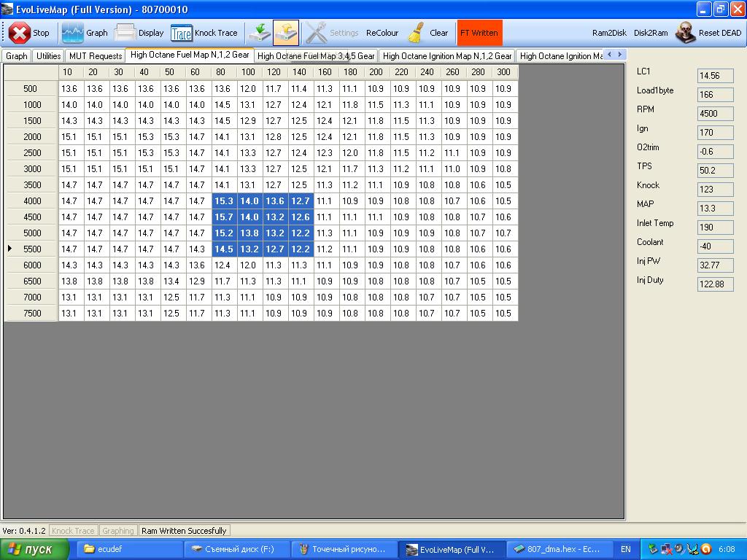Screen dimensions: 747x560
Task: Click the green download-to-disk arrow icon
Action: (258, 33)
